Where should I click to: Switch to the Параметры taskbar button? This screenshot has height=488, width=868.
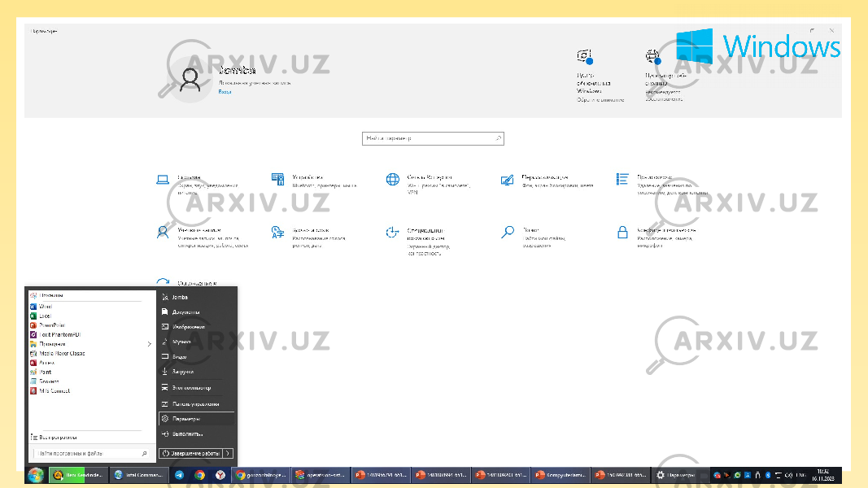coord(678,475)
